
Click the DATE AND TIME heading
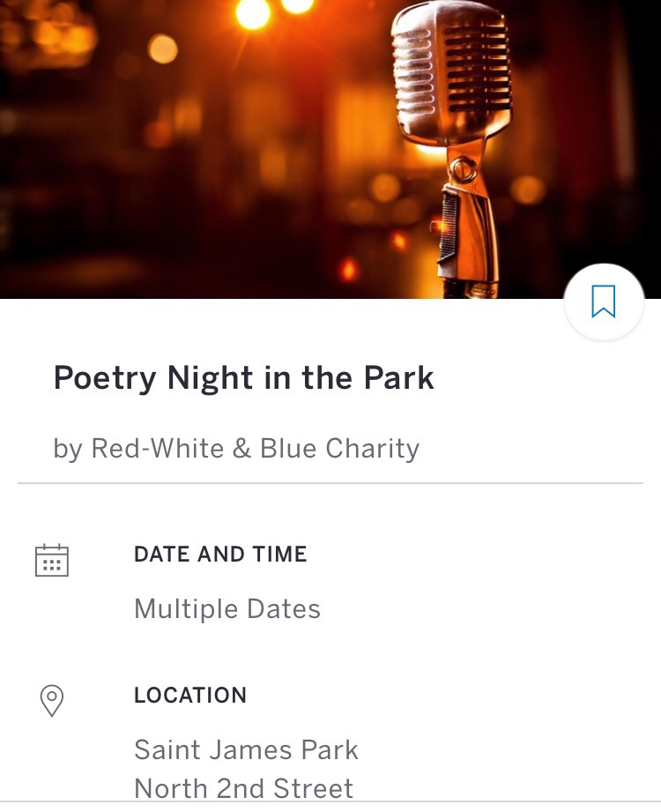coord(220,555)
